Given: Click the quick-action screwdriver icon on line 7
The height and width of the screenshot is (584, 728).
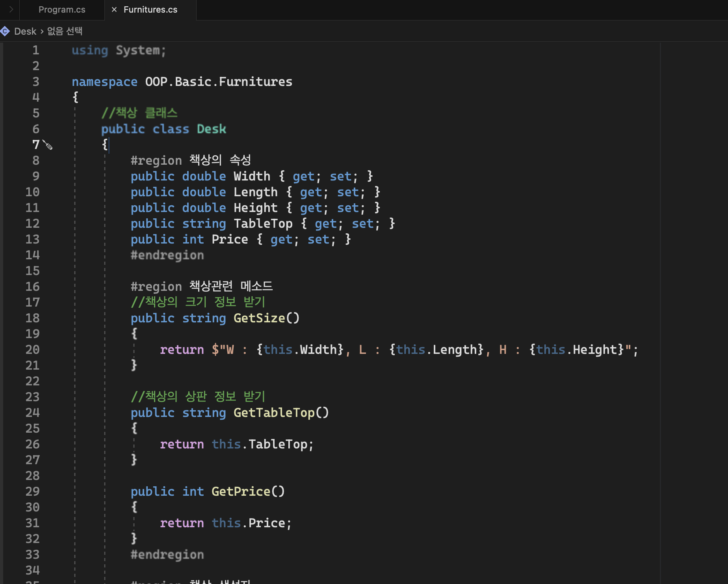Looking at the screenshot, I should click(x=48, y=145).
